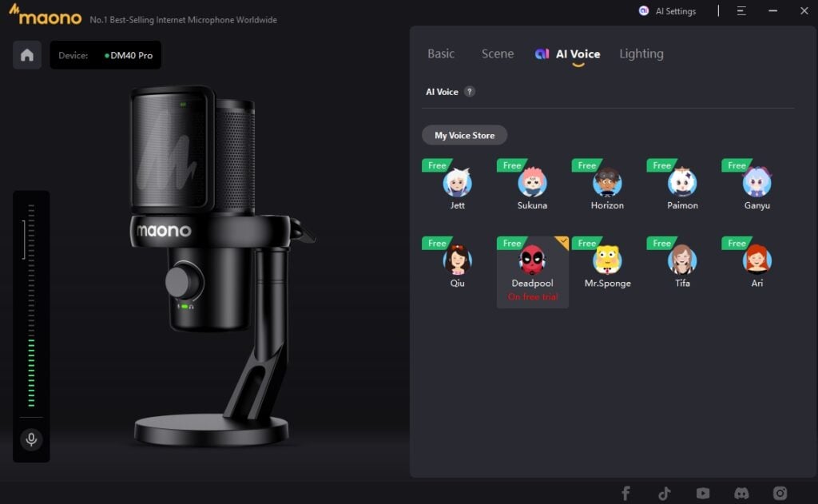The width and height of the screenshot is (818, 504).
Task: Click the My Voice Store button
Action: click(464, 136)
